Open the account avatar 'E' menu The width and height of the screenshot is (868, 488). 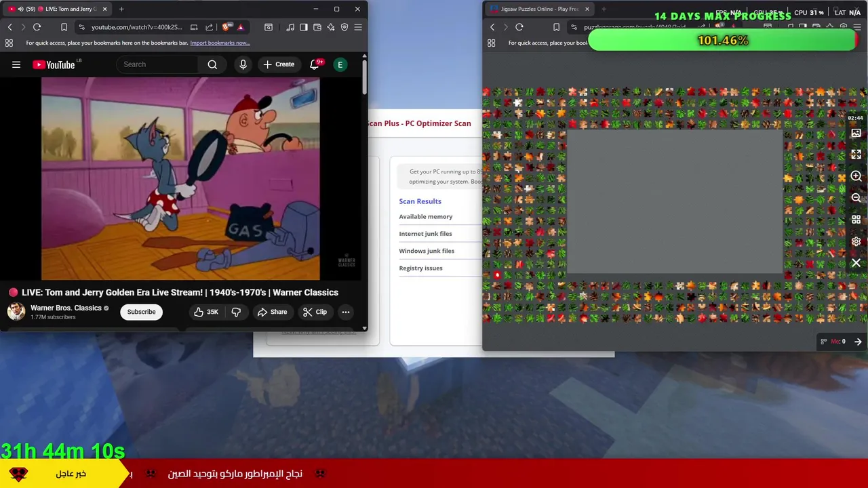point(340,64)
